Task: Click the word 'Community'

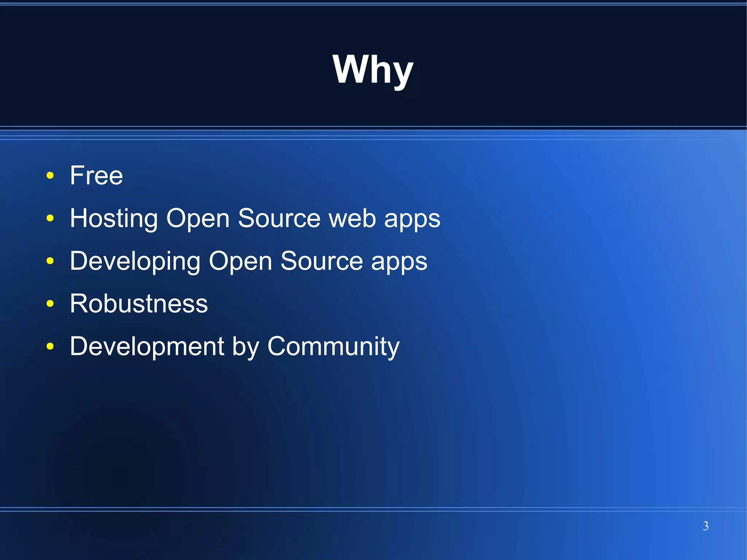Action: tap(333, 346)
